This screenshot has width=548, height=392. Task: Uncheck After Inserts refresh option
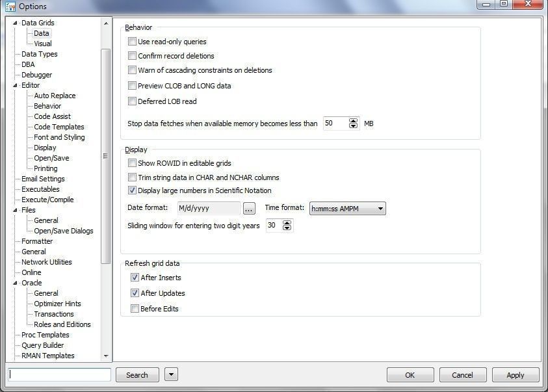(135, 278)
